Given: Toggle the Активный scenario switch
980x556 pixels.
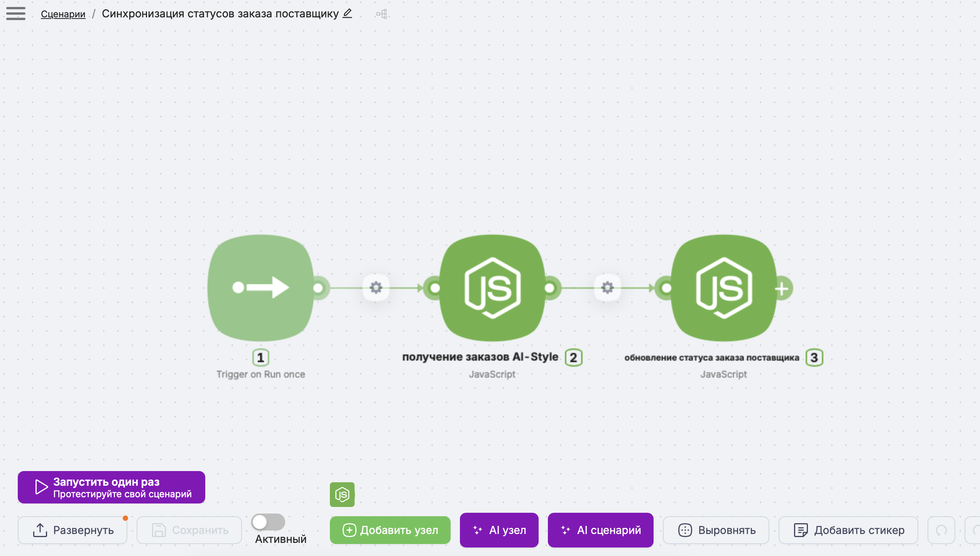Looking at the screenshot, I should point(268,522).
